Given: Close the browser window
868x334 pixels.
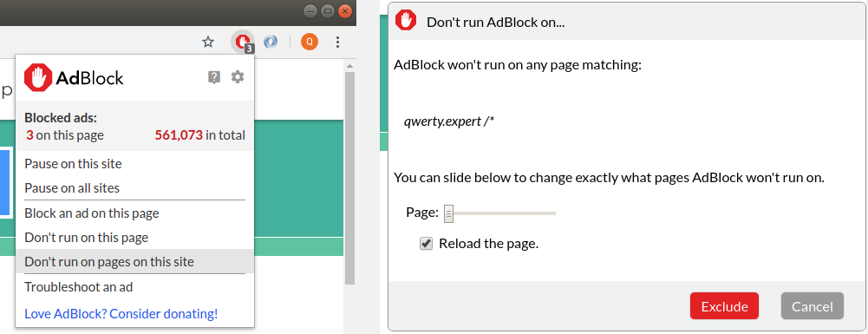Looking at the screenshot, I should tap(345, 10).
